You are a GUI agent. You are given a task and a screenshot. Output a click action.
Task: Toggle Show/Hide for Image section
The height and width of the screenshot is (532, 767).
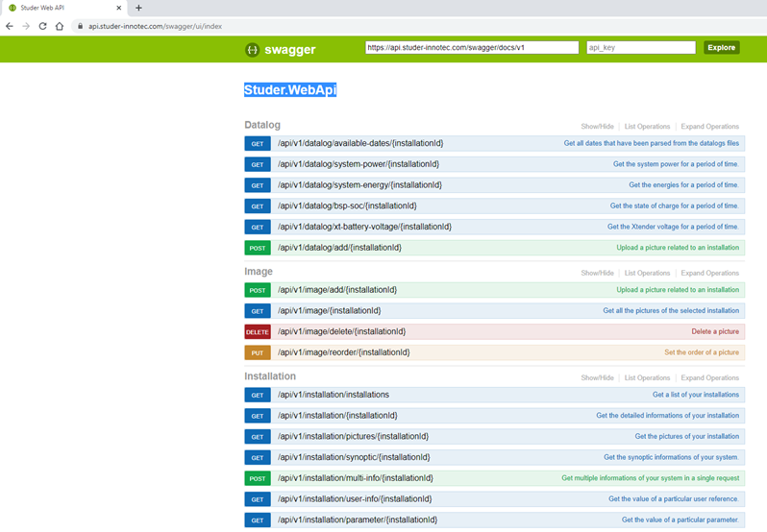597,274
